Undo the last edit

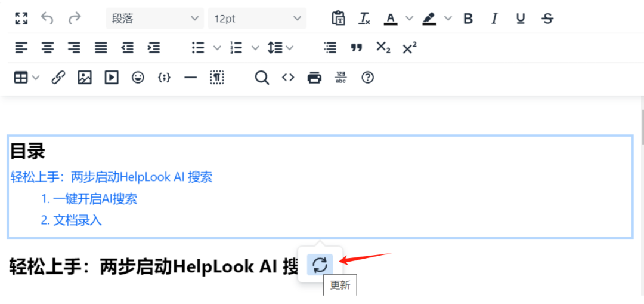pyautogui.click(x=47, y=19)
